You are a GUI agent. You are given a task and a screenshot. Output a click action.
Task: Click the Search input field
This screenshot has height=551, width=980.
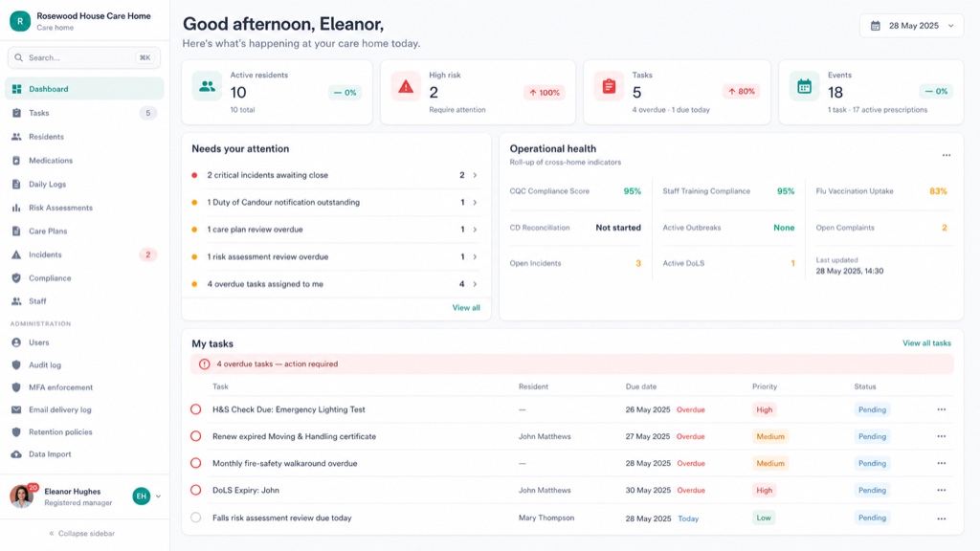pyautogui.click(x=84, y=57)
